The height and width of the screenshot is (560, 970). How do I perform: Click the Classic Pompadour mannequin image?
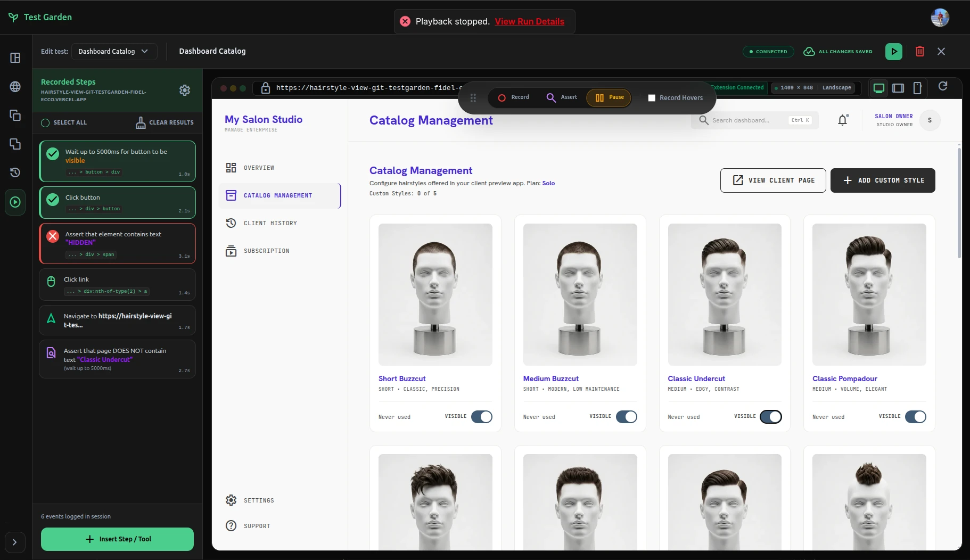[x=869, y=294]
